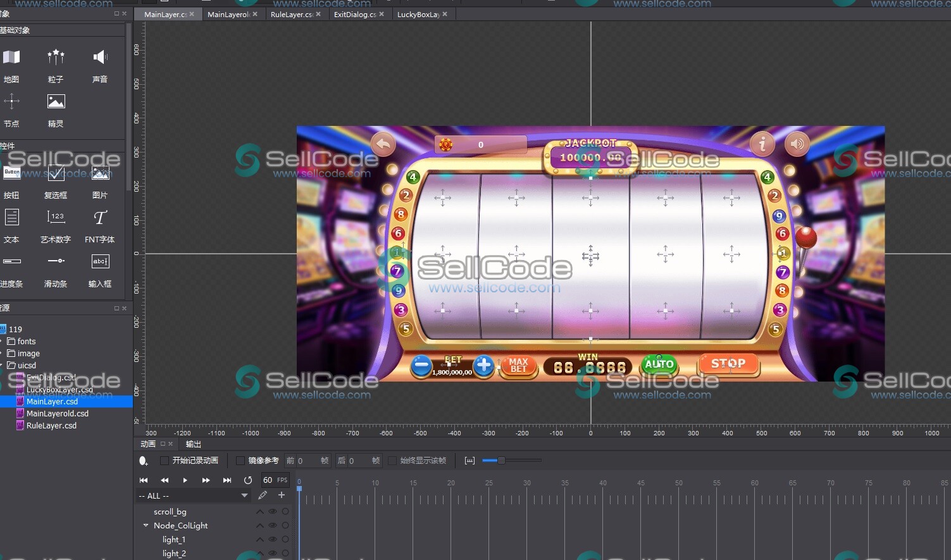
Task: Click the timeline loop playback icon
Action: point(248,480)
